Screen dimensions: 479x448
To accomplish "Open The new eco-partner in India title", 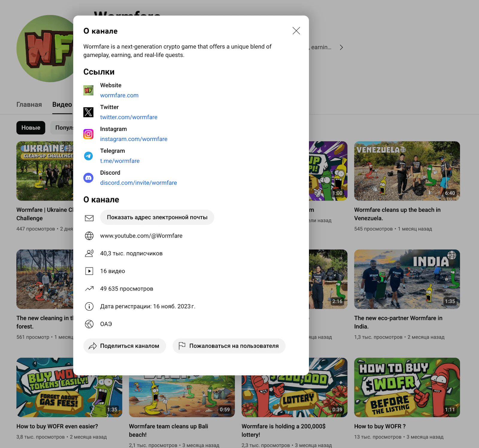I will point(398,322).
